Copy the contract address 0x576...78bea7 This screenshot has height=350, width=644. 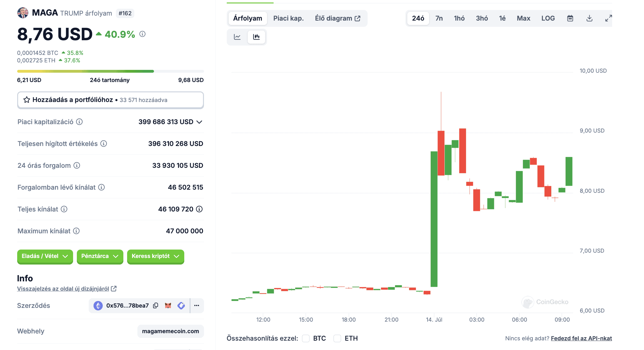tap(156, 305)
